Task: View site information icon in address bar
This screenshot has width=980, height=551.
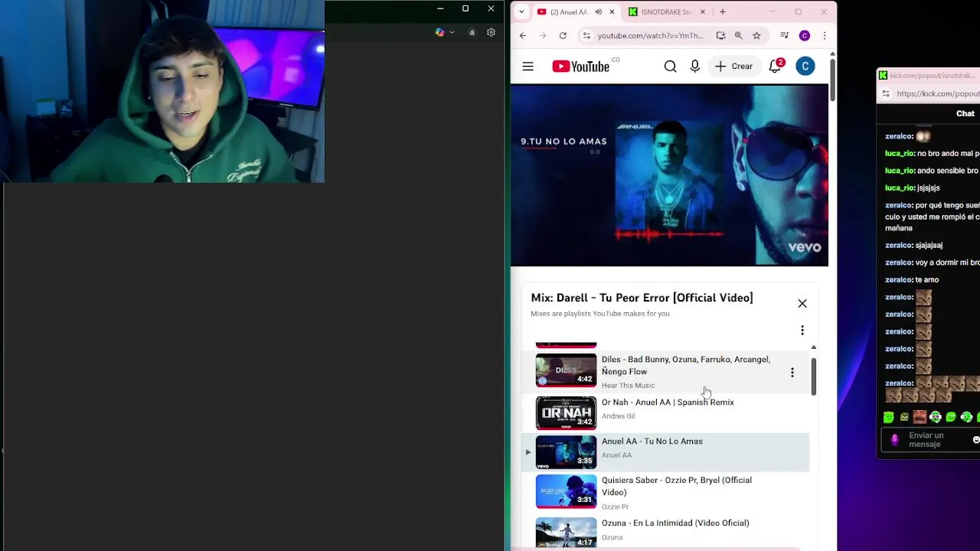Action: coord(586,35)
